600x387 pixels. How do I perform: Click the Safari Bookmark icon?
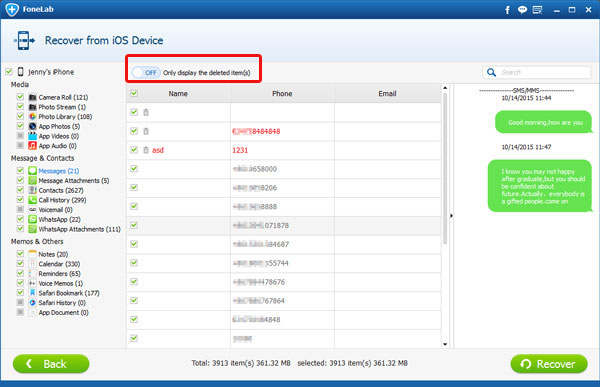click(33, 293)
